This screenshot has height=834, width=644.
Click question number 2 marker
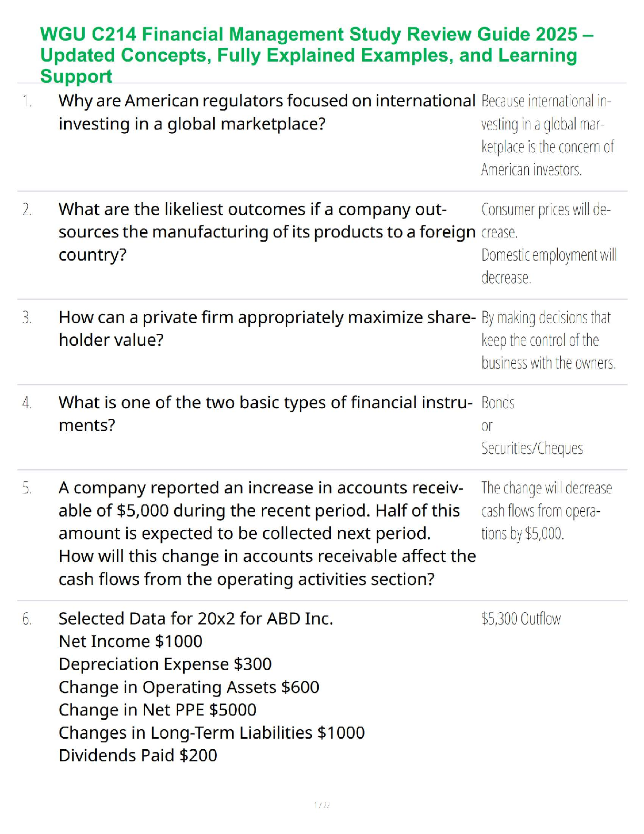[27, 209]
